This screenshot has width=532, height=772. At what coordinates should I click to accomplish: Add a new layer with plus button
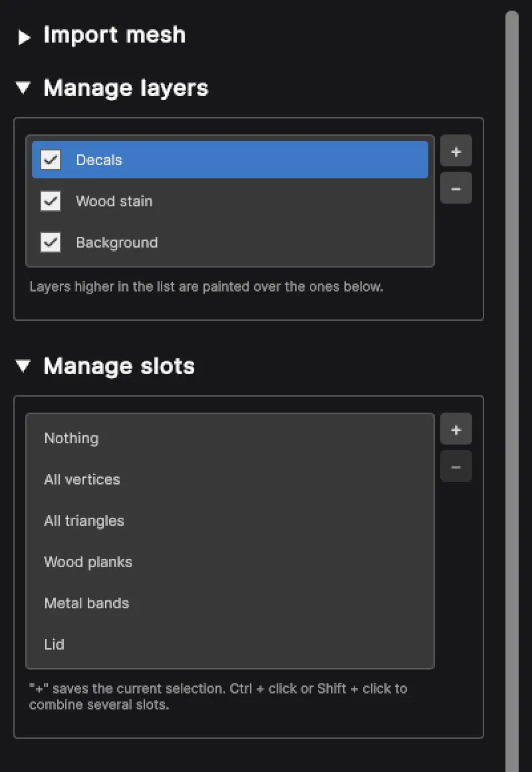(x=456, y=150)
